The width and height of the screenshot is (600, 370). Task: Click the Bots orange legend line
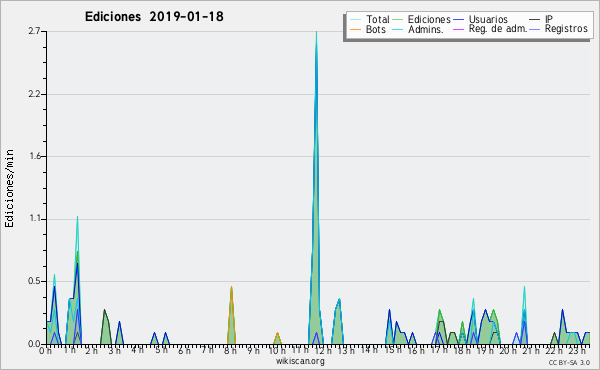pos(355,29)
